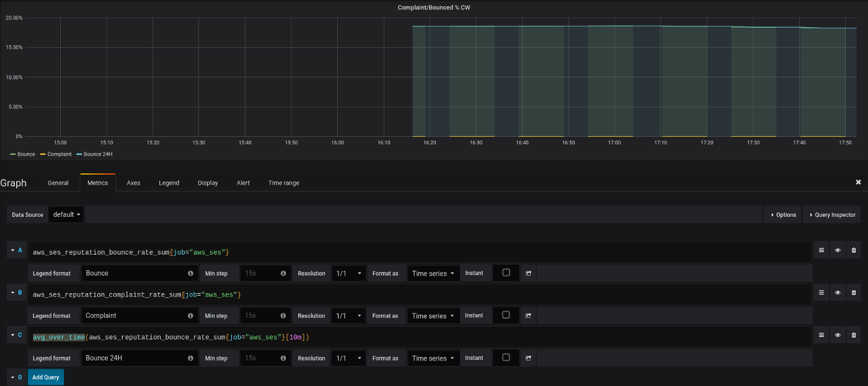868x386 pixels.
Task: Open the Data Source default dropdown
Action: [x=66, y=214]
